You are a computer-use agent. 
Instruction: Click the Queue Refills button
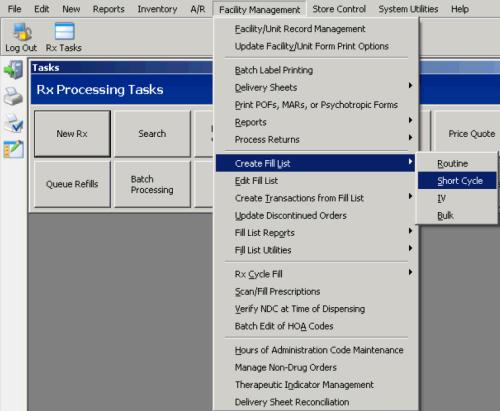(x=72, y=184)
